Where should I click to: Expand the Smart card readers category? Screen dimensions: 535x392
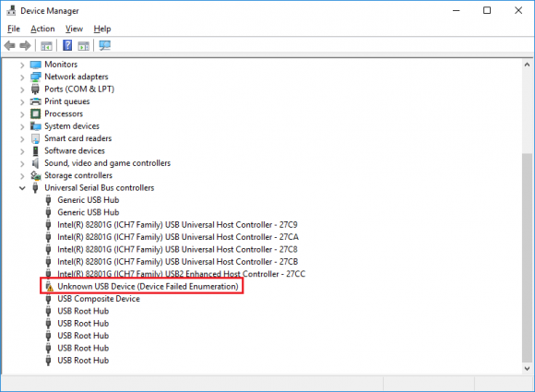click(x=22, y=139)
